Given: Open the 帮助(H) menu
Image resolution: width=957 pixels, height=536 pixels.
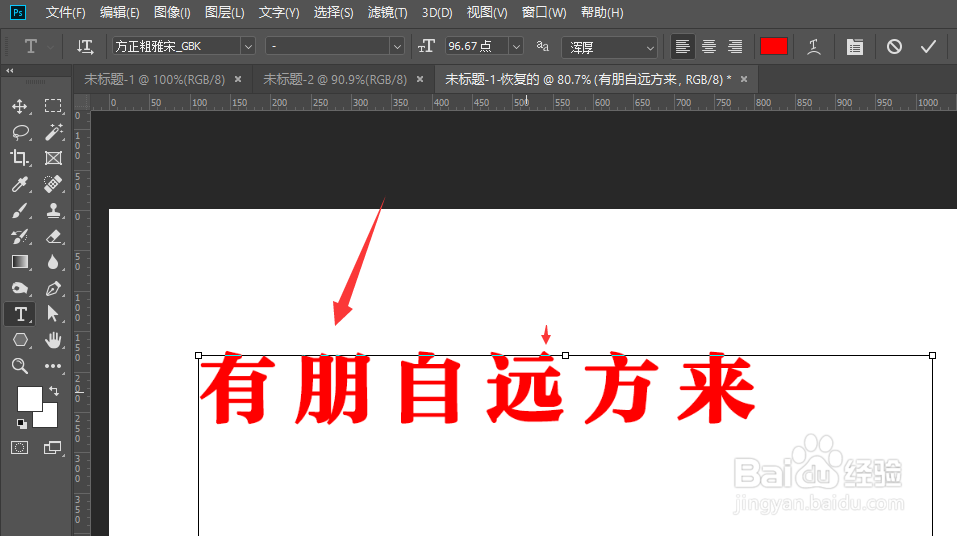Looking at the screenshot, I should tap(602, 12).
